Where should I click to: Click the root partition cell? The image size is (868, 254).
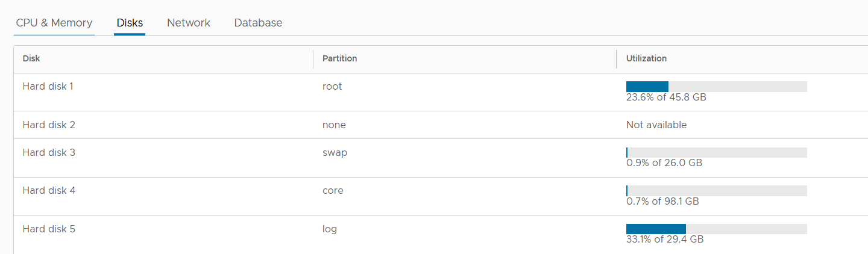332,86
